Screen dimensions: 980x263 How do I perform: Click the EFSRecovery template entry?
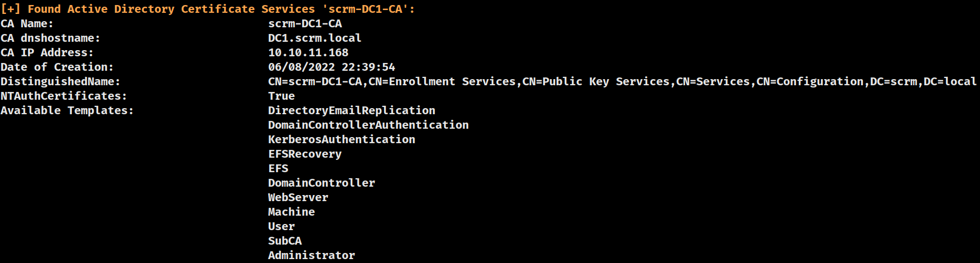305,154
